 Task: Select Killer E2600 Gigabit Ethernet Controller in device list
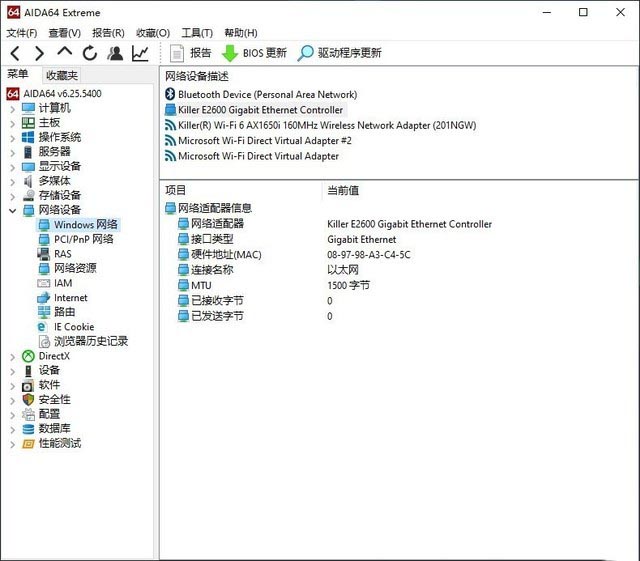(x=254, y=110)
